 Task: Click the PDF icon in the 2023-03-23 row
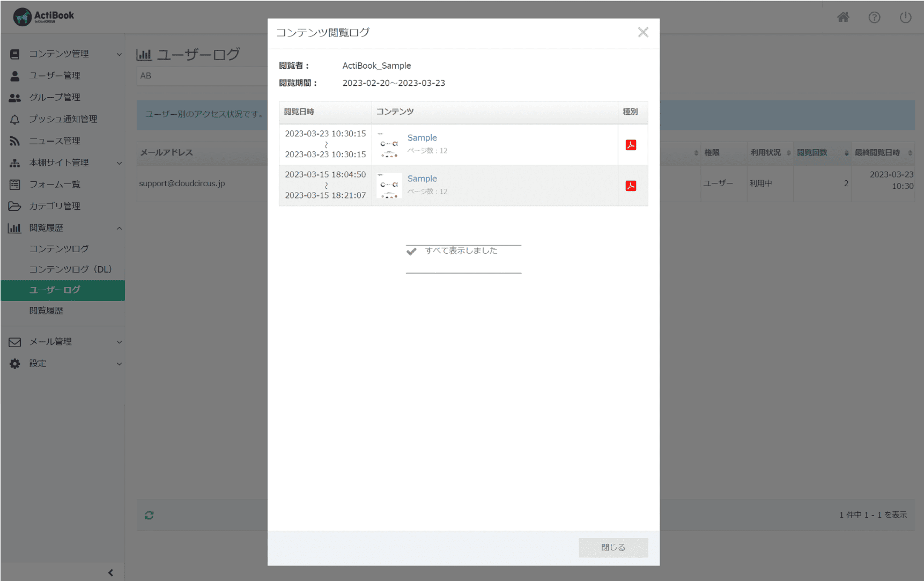click(631, 145)
